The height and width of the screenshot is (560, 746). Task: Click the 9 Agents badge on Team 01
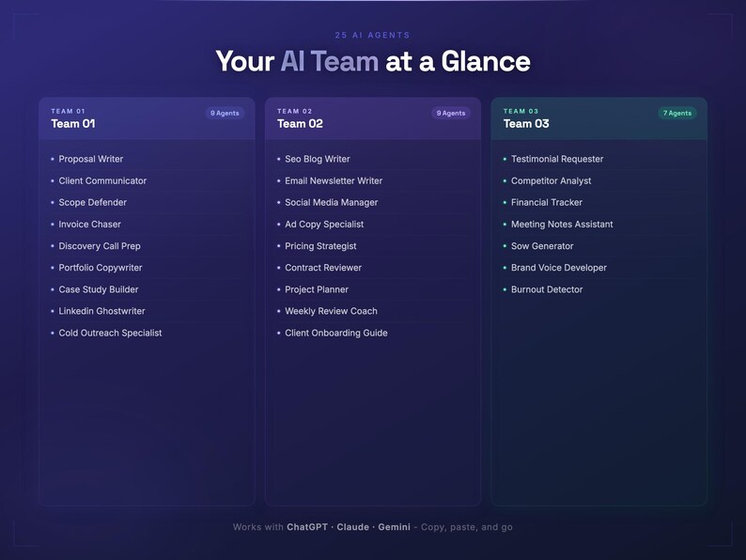tap(225, 114)
